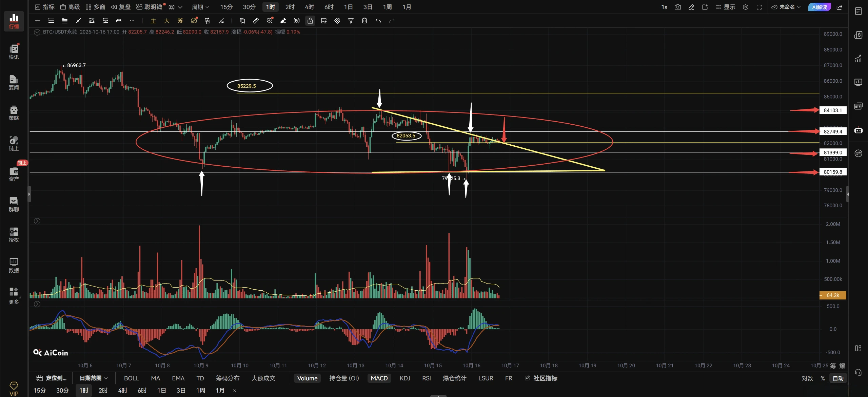Open the 未命名 layout dropdown
Screen dimensions: 868x397
786,7
